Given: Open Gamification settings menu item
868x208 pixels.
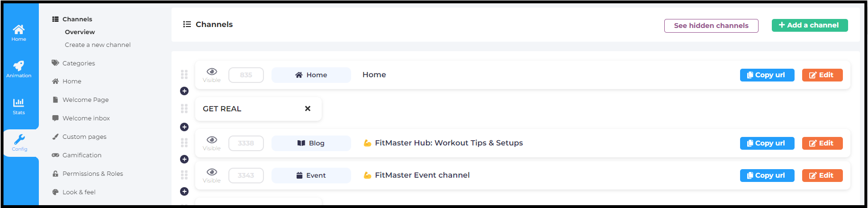Looking at the screenshot, I should [x=81, y=155].
